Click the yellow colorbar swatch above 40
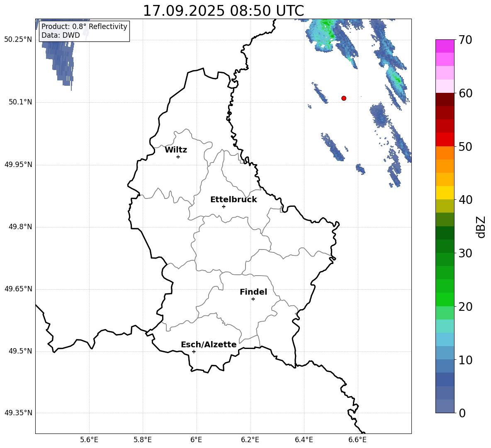The width and height of the screenshot is (491, 448). [x=445, y=193]
